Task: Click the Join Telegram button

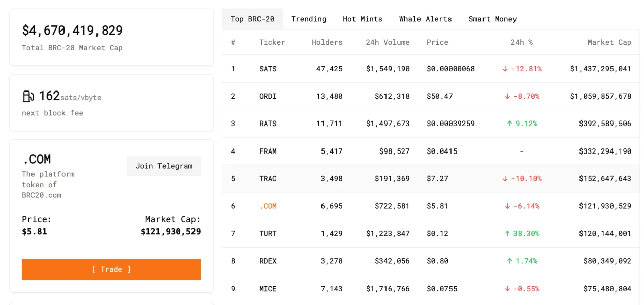Action: tap(164, 166)
